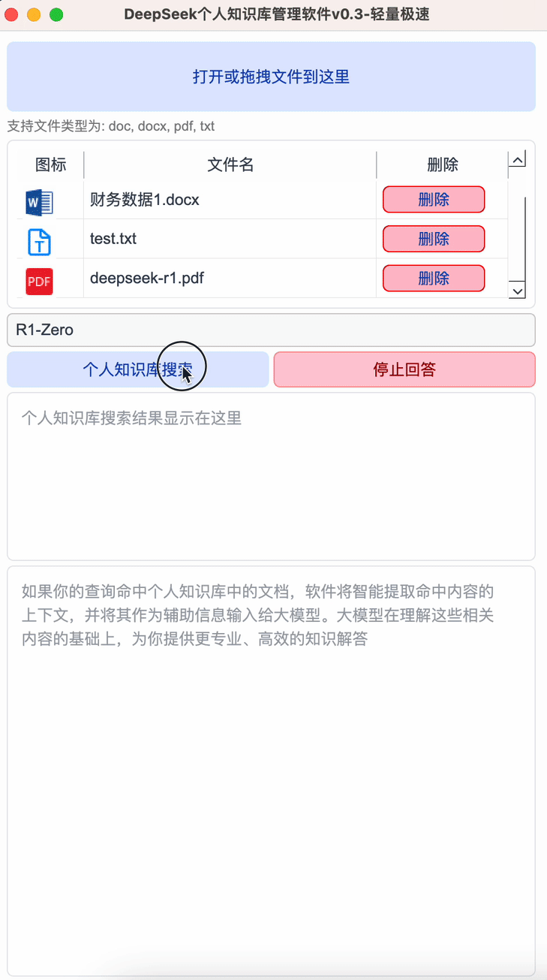Remove test.txt with its 删除 button
This screenshot has width=547, height=980.
click(x=434, y=239)
